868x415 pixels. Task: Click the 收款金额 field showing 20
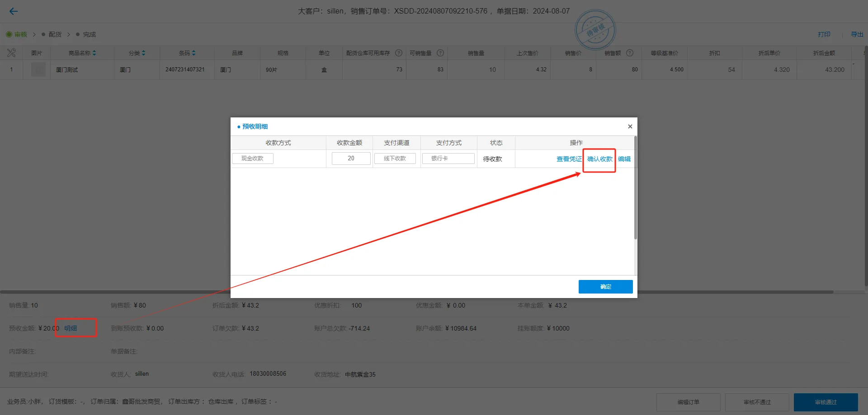pos(351,159)
